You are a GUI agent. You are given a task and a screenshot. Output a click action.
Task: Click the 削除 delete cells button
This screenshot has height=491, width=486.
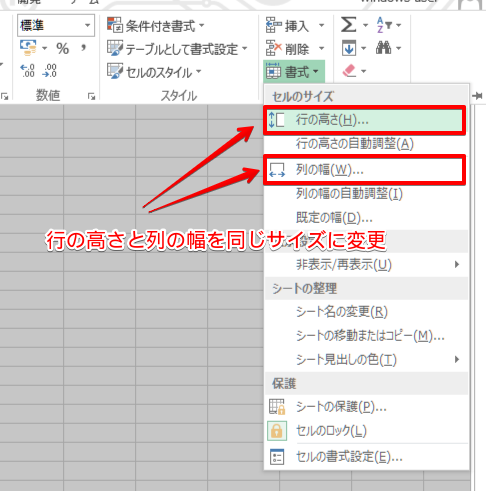(288, 49)
